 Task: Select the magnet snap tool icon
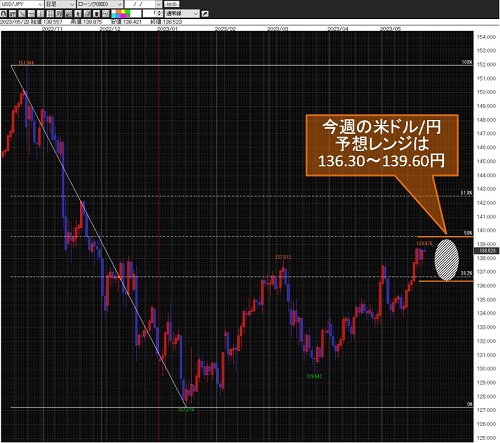3,14
